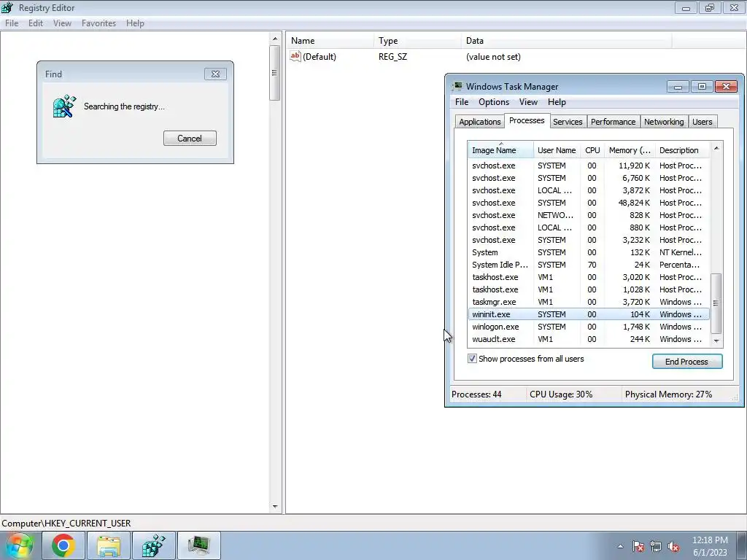Sort processes by Description column
Viewport: 747px width, 560px height.
(x=682, y=150)
